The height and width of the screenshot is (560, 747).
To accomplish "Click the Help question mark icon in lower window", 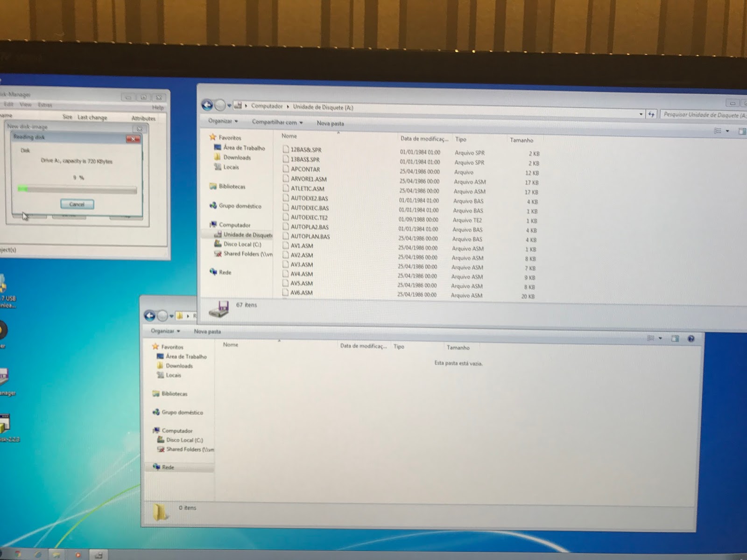I will (x=691, y=339).
